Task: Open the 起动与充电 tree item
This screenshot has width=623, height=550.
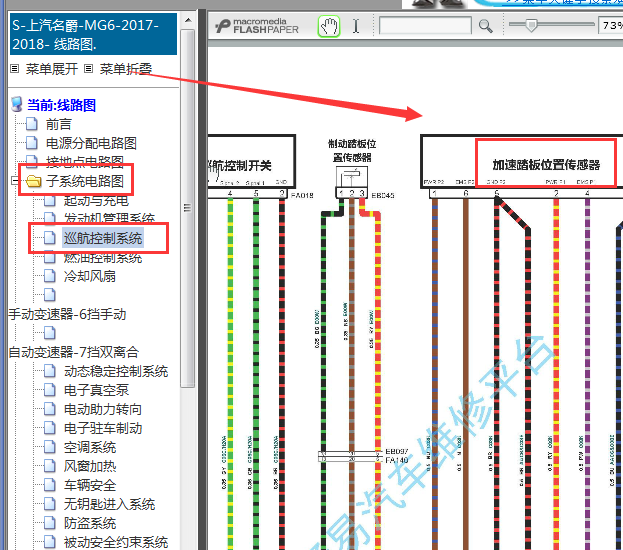Action: pos(97,201)
